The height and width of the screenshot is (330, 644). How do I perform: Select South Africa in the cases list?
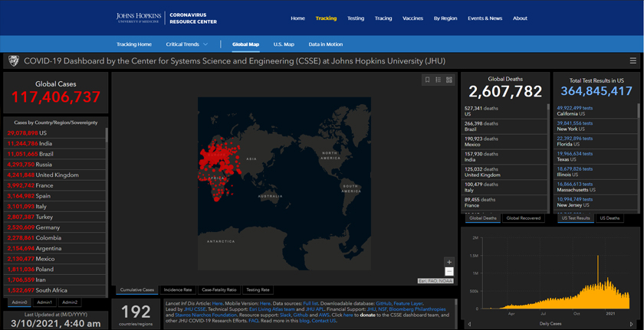[x=54, y=290]
